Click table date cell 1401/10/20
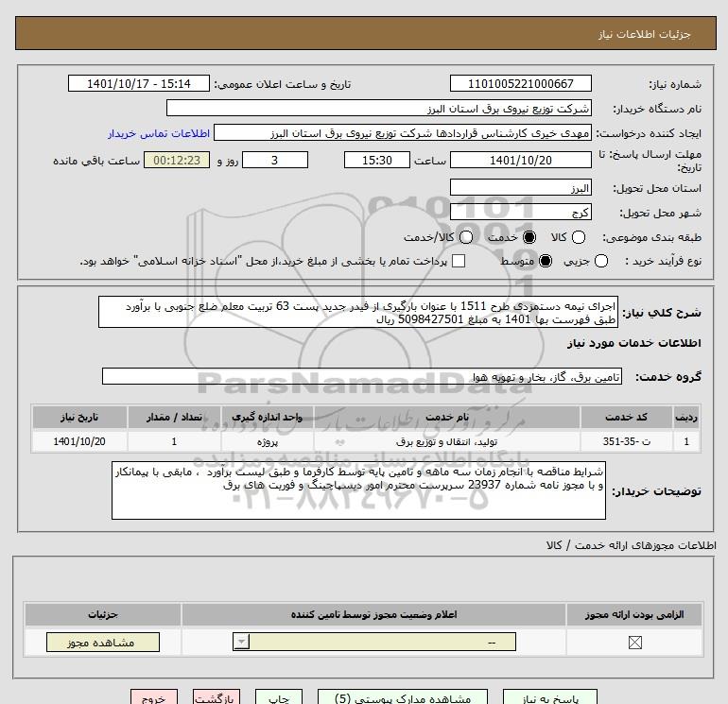The height and width of the screenshot is (704, 728). coord(79,441)
